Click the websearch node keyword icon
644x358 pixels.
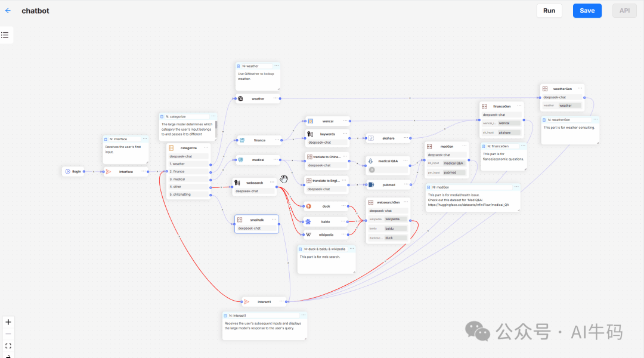coord(237,183)
